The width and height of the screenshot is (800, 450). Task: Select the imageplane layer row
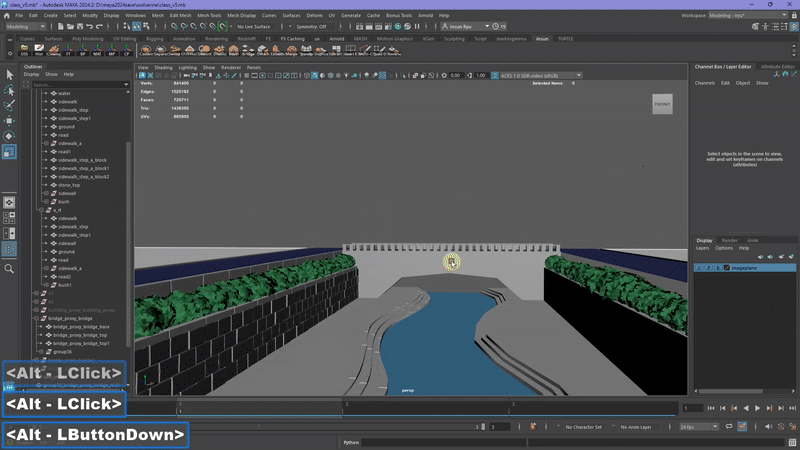(744, 268)
